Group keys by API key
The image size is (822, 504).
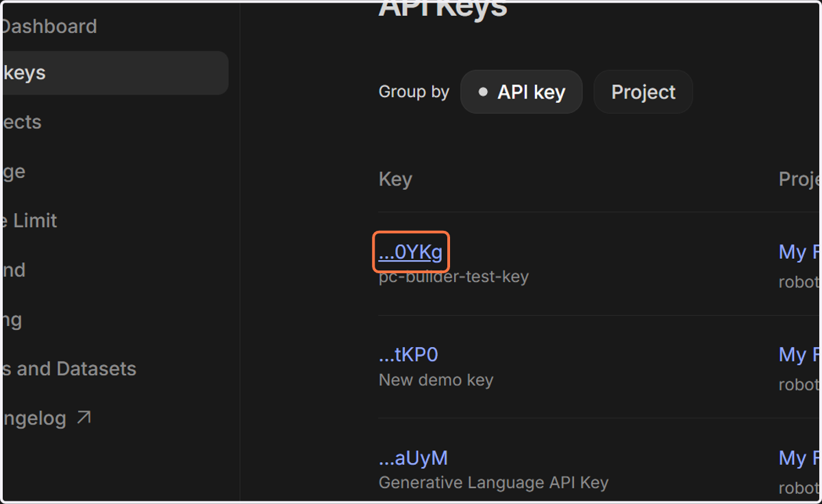click(521, 92)
